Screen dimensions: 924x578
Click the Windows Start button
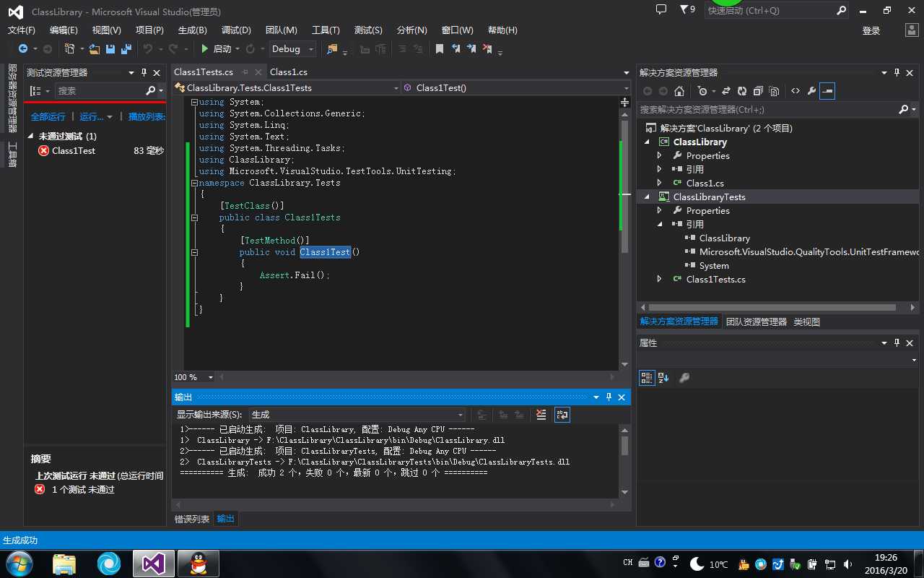click(x=18, y=564)
